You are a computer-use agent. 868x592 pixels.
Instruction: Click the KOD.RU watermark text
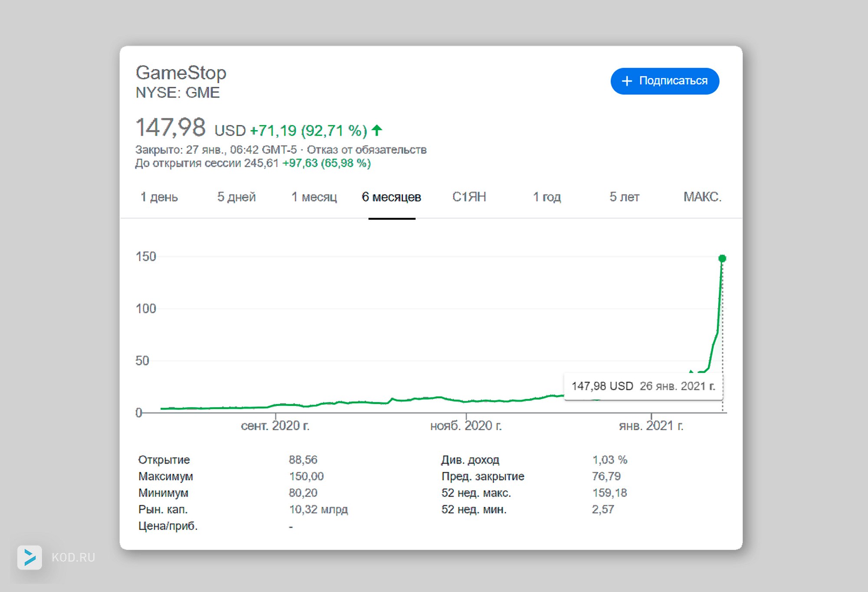tap(73, 557)
